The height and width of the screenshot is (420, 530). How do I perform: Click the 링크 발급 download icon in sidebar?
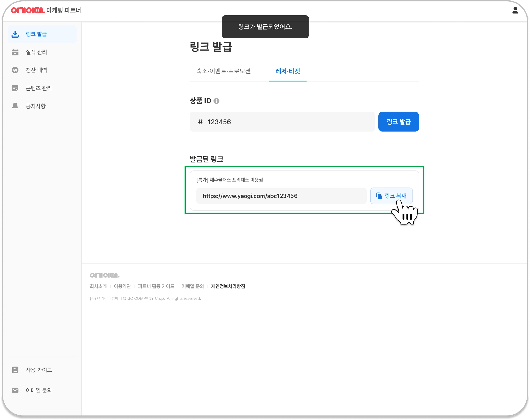(15, 34)
